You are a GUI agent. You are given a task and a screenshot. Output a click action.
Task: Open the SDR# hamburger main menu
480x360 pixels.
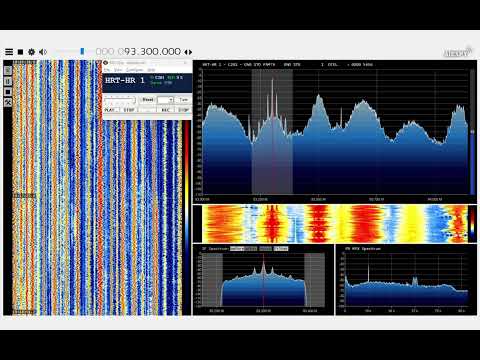tap(9, 52)
